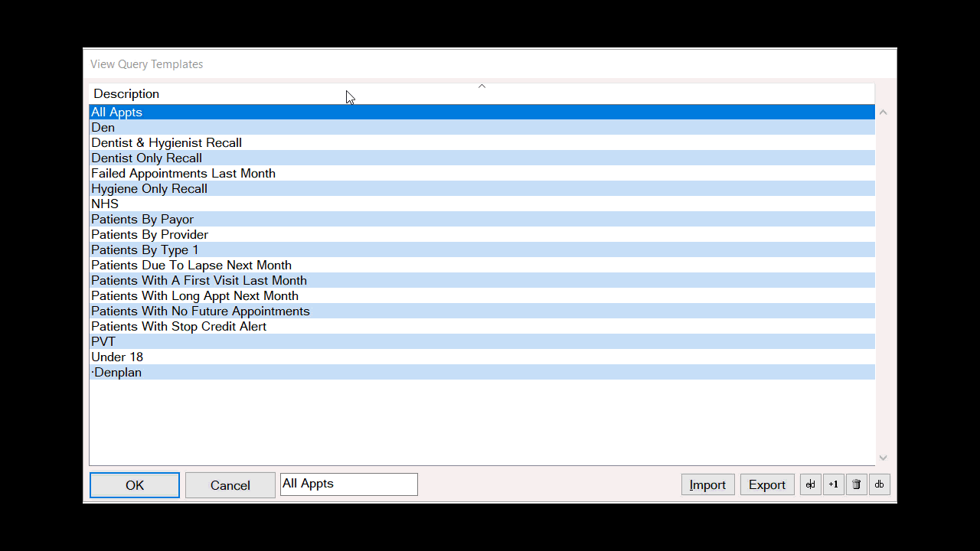Select 'Patients With A First Visit Last Month'
Image resolution: width=980 pixels, height=551 pixels.
coord(482,281)
